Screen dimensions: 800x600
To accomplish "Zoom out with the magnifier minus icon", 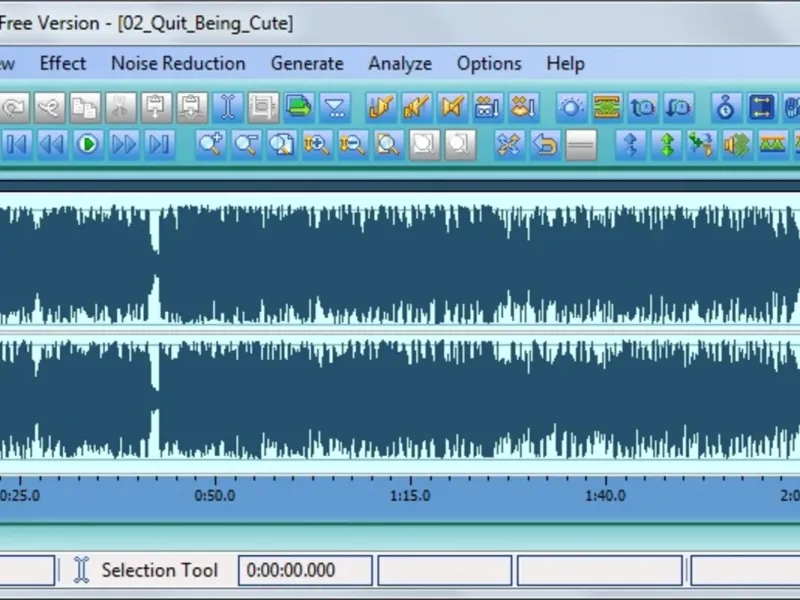I will tap(246, 145).
